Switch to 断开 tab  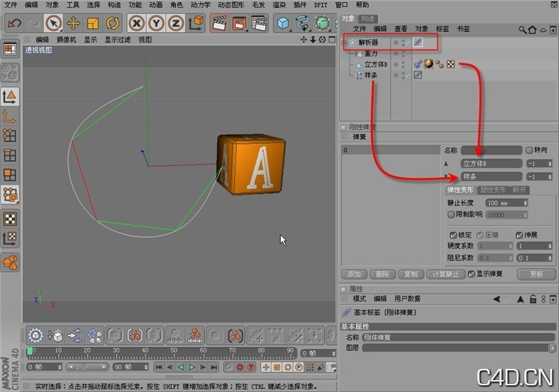[x=519, y=189]
